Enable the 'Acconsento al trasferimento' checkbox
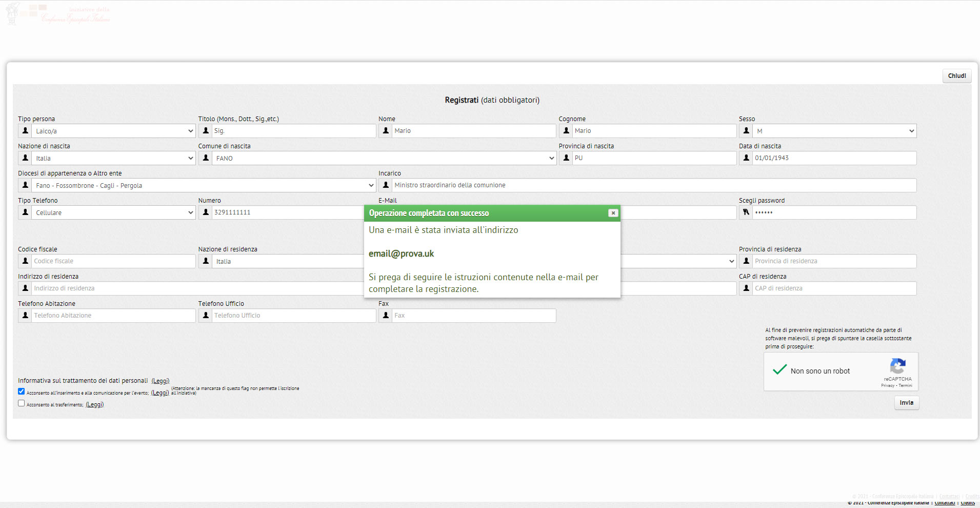Screen dimensions: 980x508 pyautogui.click(x=22, y=403)
